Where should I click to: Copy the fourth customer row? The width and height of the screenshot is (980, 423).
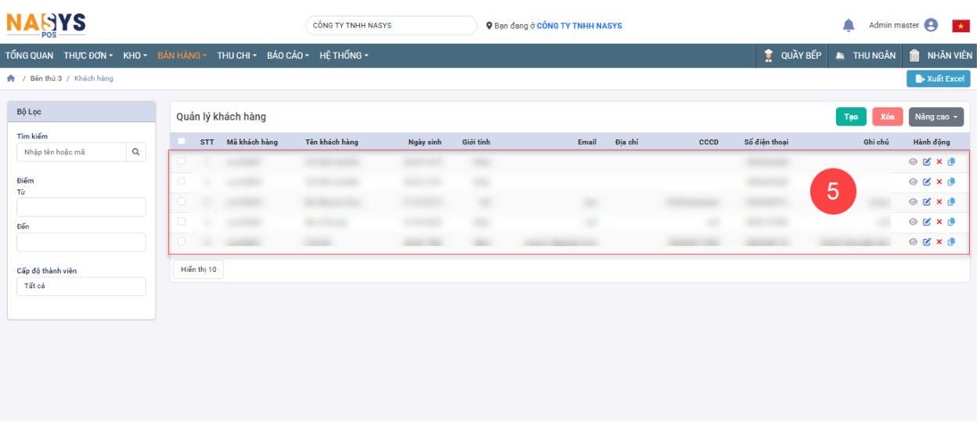[951, 222]
